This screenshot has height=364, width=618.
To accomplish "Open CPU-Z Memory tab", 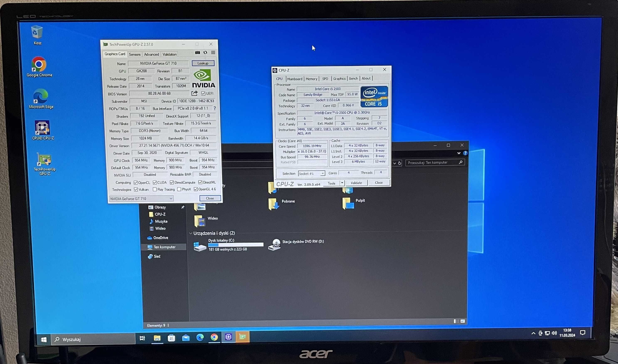I will [311, 79].
